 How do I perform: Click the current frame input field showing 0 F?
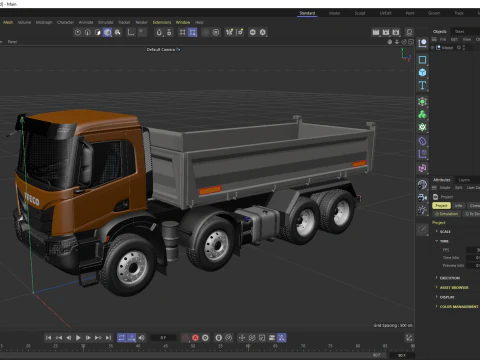click(x=163, y=338)
